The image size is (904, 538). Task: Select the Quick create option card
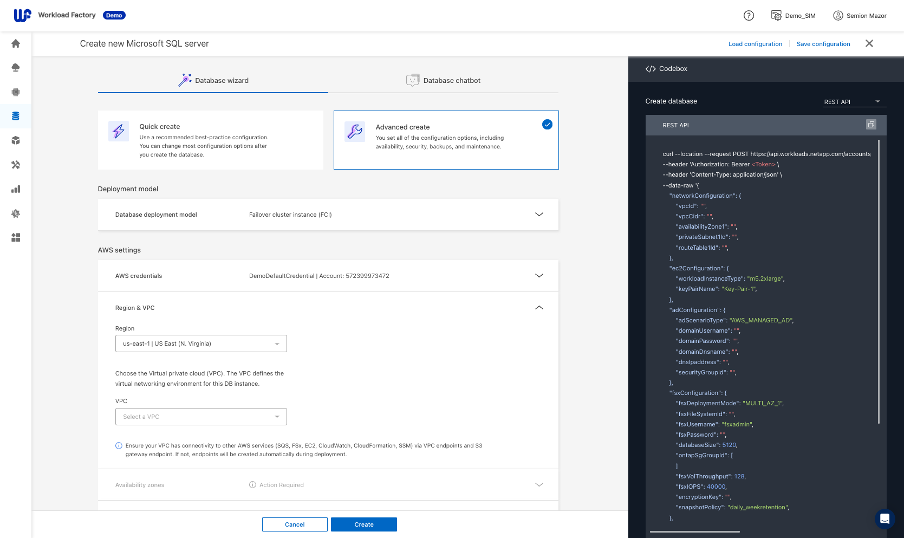point(210,140)
